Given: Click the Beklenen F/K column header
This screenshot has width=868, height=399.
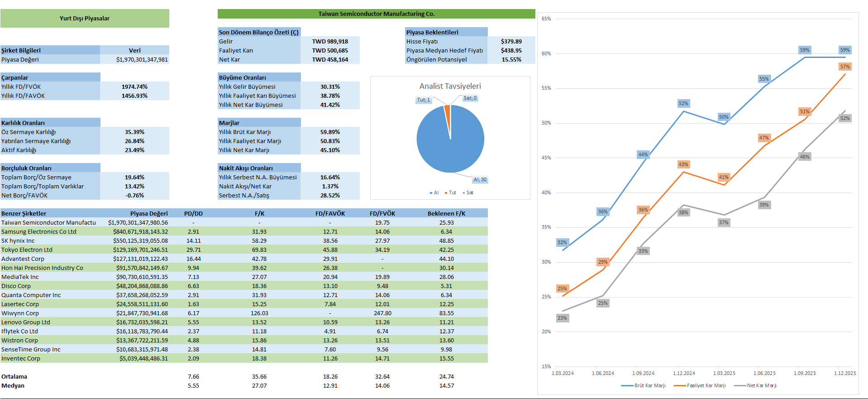Looking at the screenshot, I should pyautogui.click(x=446, y=213).
